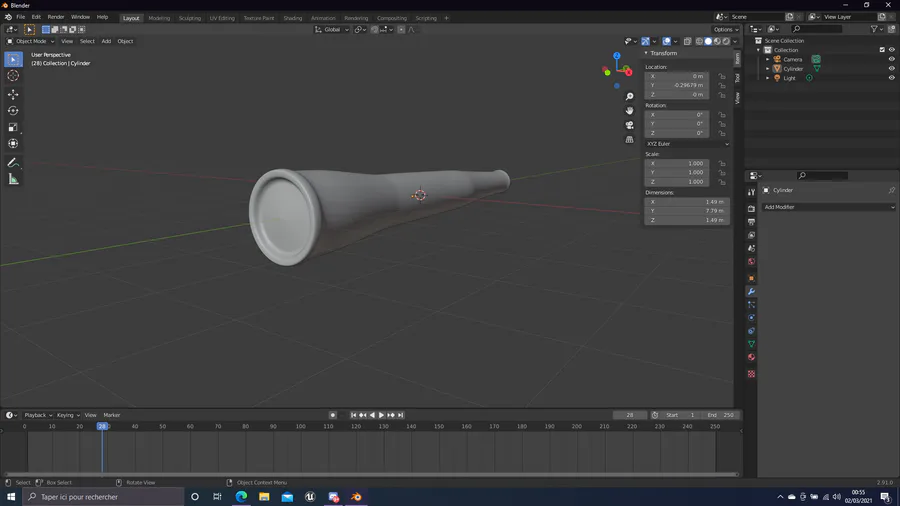
Task: Open Physics properties tab icon
Action: pos(751,318)
